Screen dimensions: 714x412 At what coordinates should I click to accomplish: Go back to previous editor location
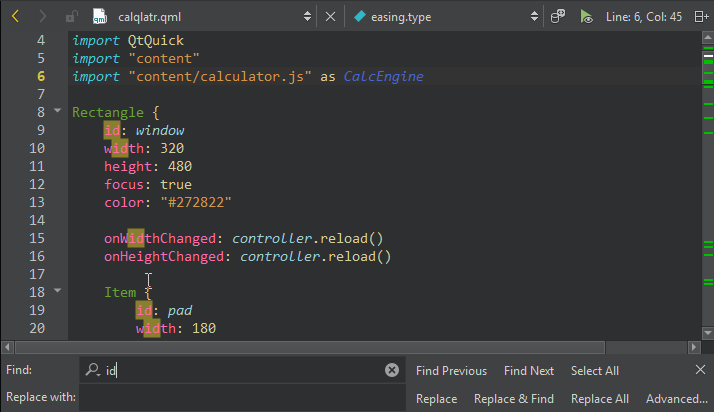(15, 17)
